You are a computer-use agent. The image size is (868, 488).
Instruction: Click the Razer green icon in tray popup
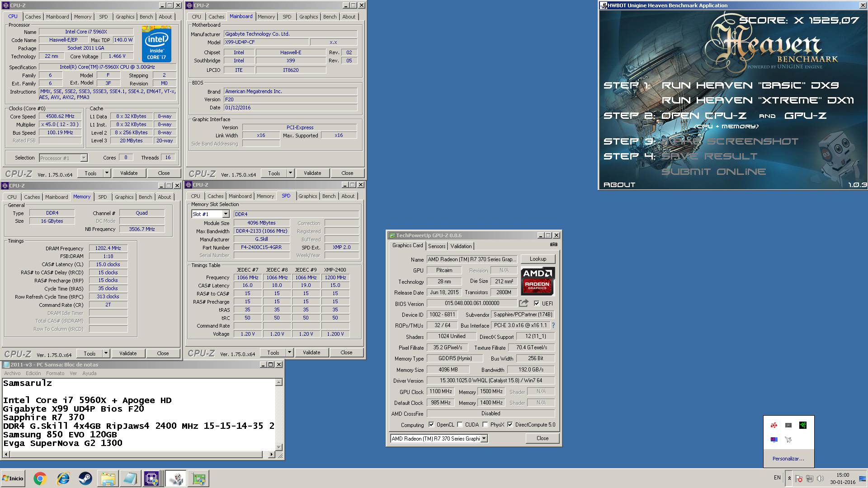[x=802, y=425]
